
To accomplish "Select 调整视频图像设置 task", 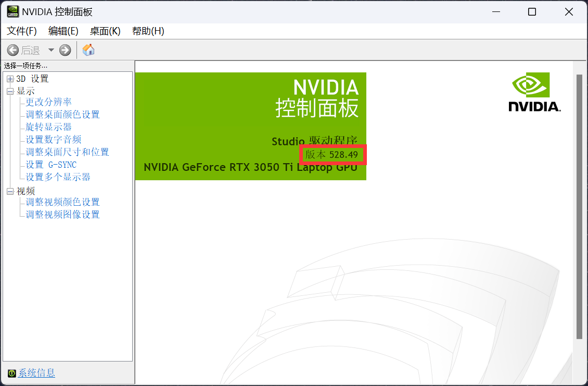I will point(62,215).
